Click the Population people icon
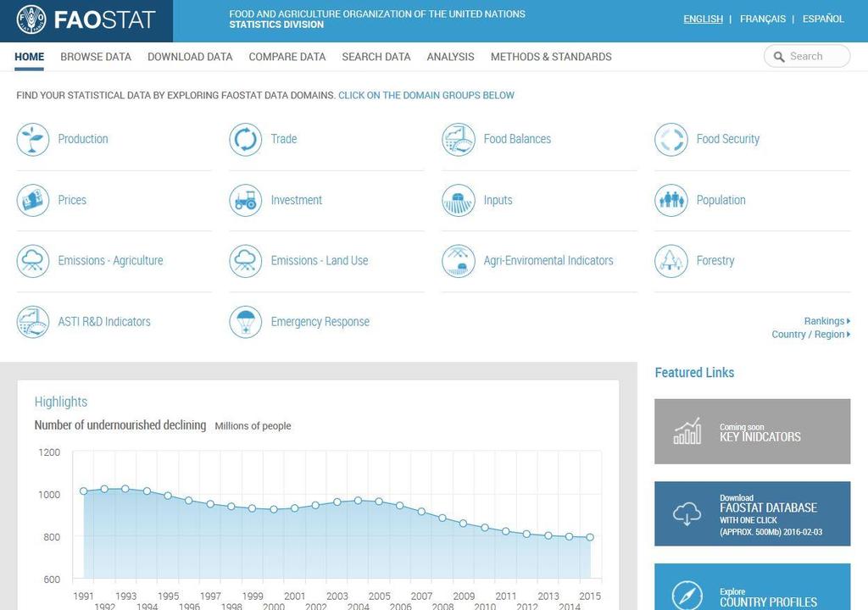Image resolution: width=868 pixels, height=610 pixels. click(671, 201)
